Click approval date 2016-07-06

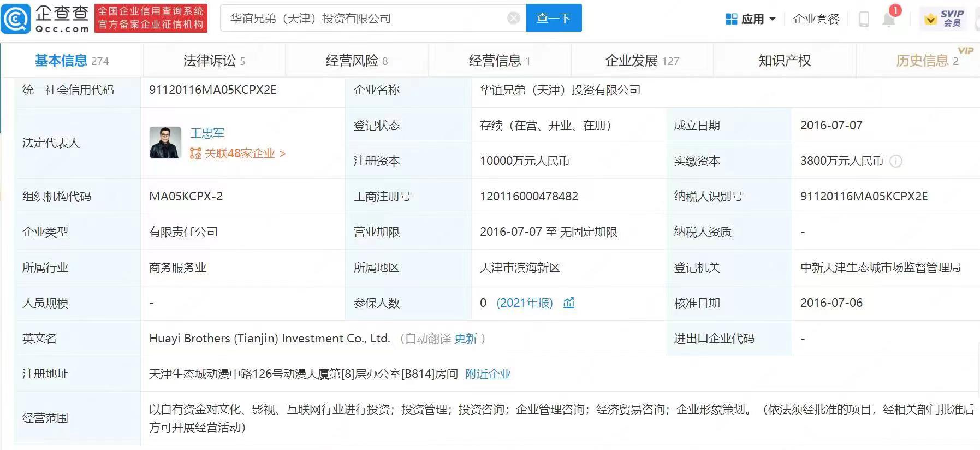(x=831, y=303)
